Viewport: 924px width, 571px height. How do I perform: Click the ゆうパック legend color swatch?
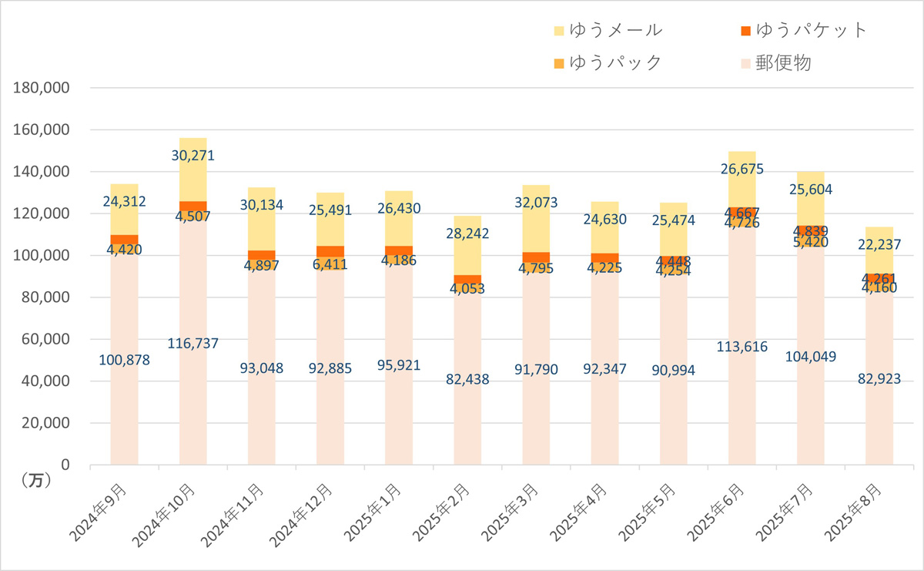[x=559, y=63]
